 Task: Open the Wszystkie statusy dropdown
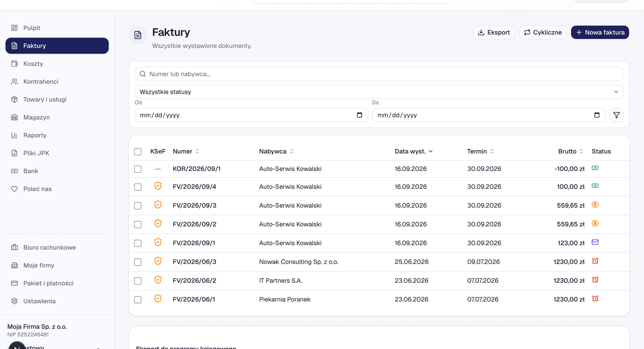(x=379, y=92)
